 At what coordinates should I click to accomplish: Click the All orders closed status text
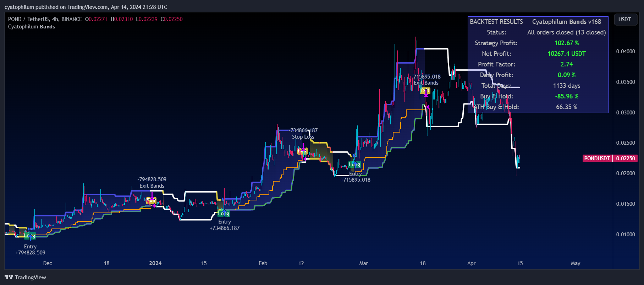pyautogui.click(x=567, y=32)
